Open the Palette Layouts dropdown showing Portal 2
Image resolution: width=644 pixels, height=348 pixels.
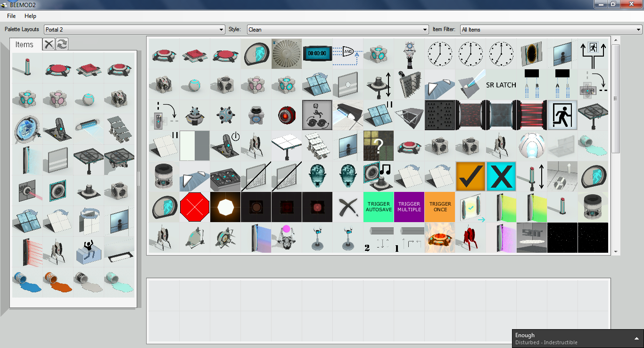click(134, 29)
